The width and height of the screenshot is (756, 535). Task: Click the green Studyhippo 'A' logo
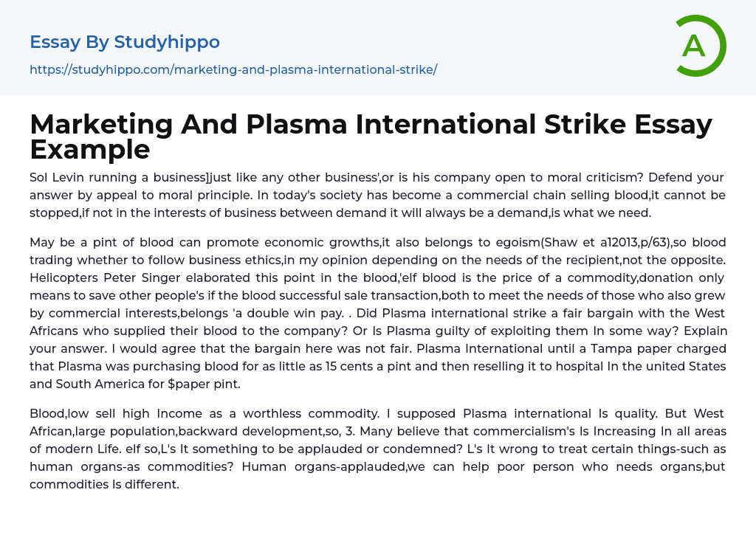pyautogui.click(x=700, y=46)
